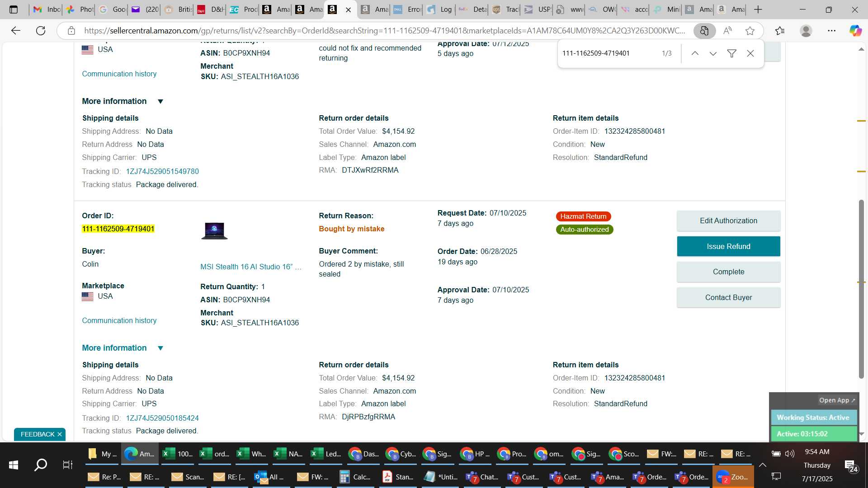This screenshot has height=488, width=868.
Task: Open tracking ID 1ZJ74J529050185424
Action: click(x=162, y=418)
